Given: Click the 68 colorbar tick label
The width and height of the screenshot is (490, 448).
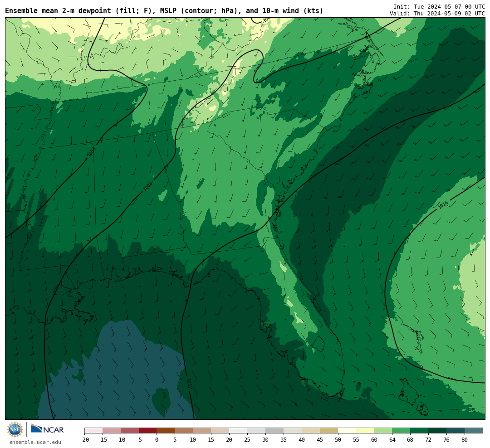Looking at the screenshot, I should (411, 440).
